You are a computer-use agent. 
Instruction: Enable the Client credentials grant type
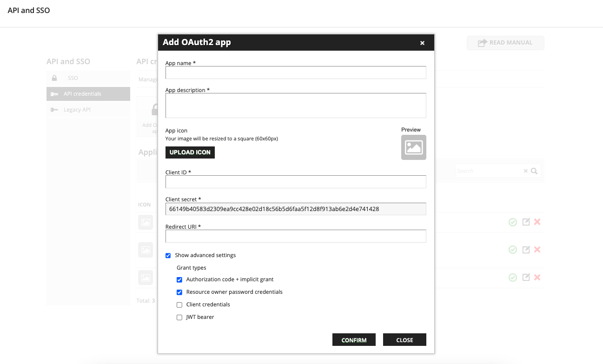pyautogui.click(x=179, y=304)
